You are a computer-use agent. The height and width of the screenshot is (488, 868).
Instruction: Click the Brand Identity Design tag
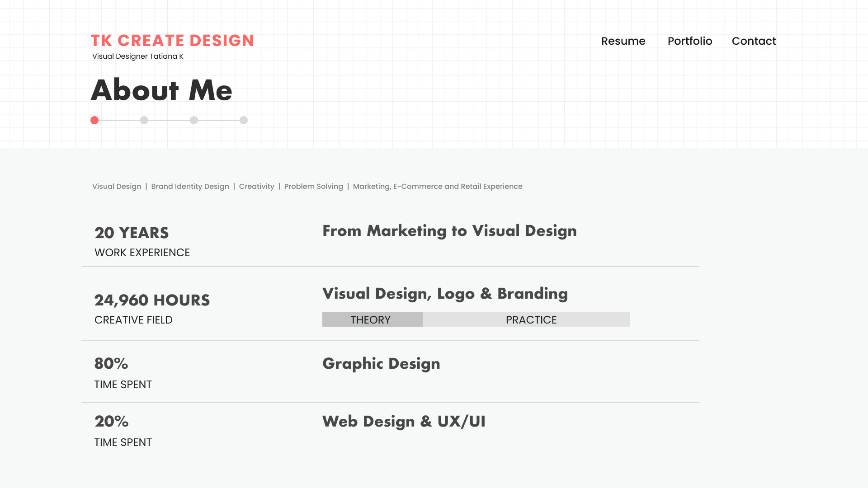click(190, 187)
